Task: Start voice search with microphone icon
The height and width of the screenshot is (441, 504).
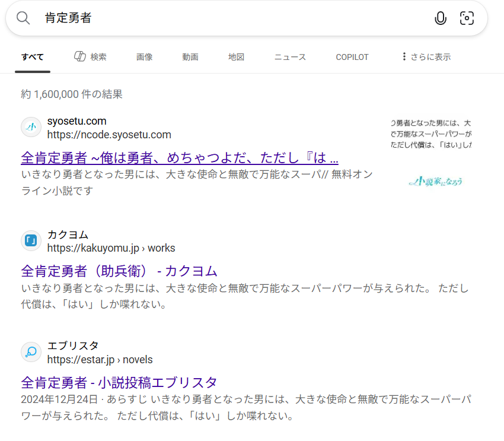Action: click(x=440, y=18)
